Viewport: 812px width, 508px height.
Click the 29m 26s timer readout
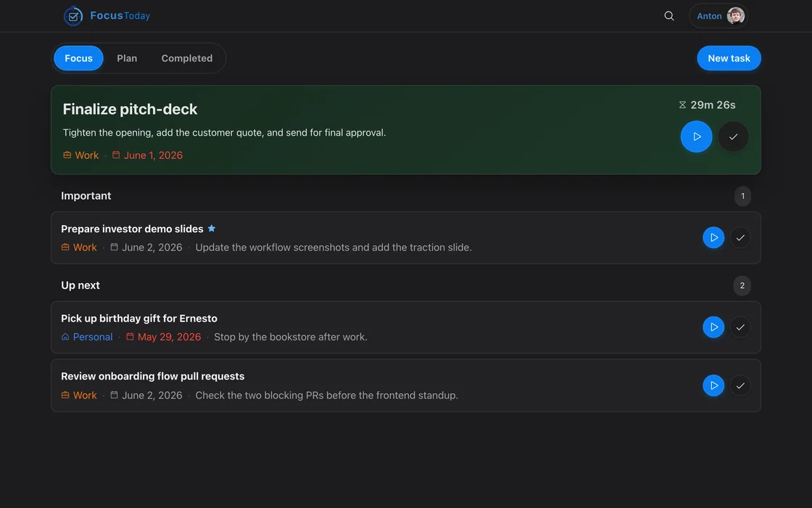click(713, 105)
